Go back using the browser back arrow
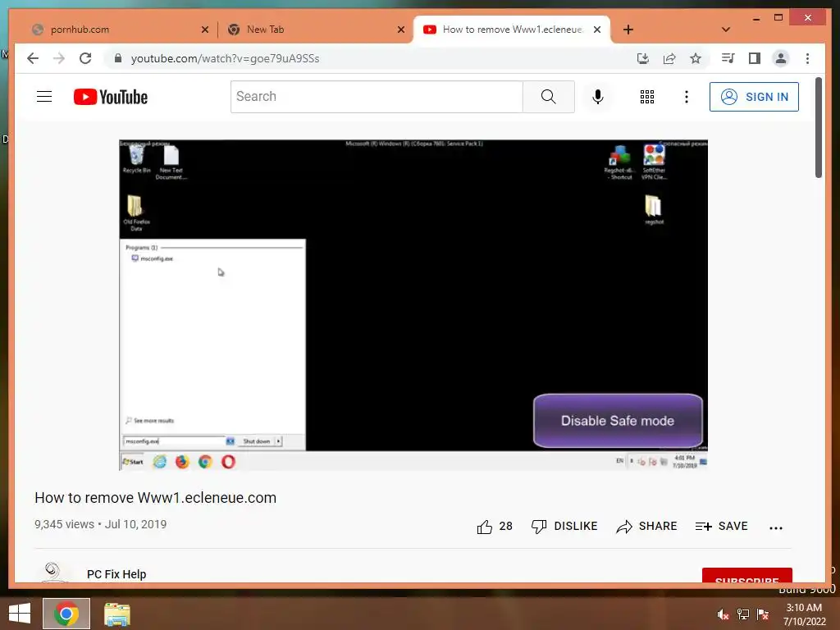840x630 pixels. (x=33, y=58)
